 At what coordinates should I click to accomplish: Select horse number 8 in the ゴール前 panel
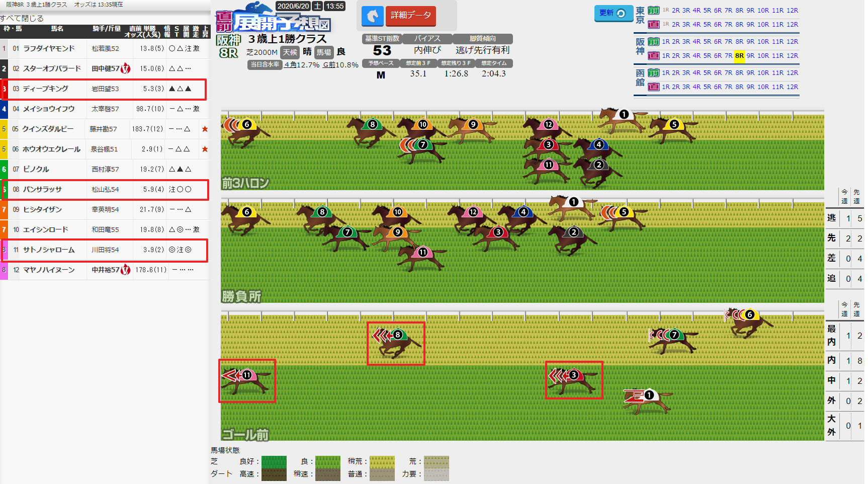coord(396,344)
